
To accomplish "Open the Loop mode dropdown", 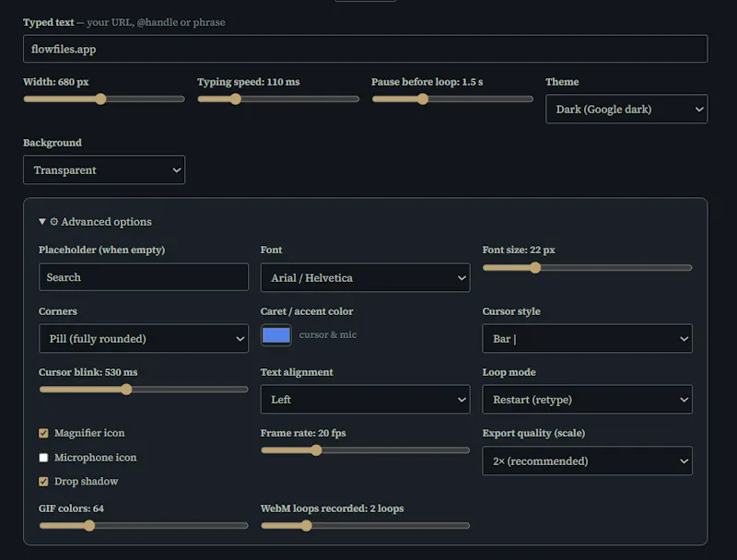I will tap(587, 400).
